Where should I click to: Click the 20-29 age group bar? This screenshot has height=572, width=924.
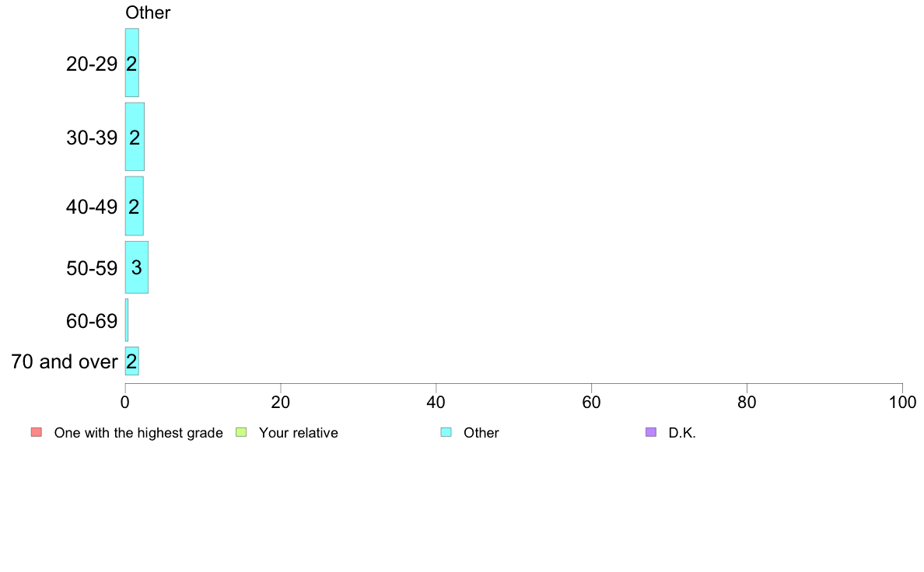(132, 62)
